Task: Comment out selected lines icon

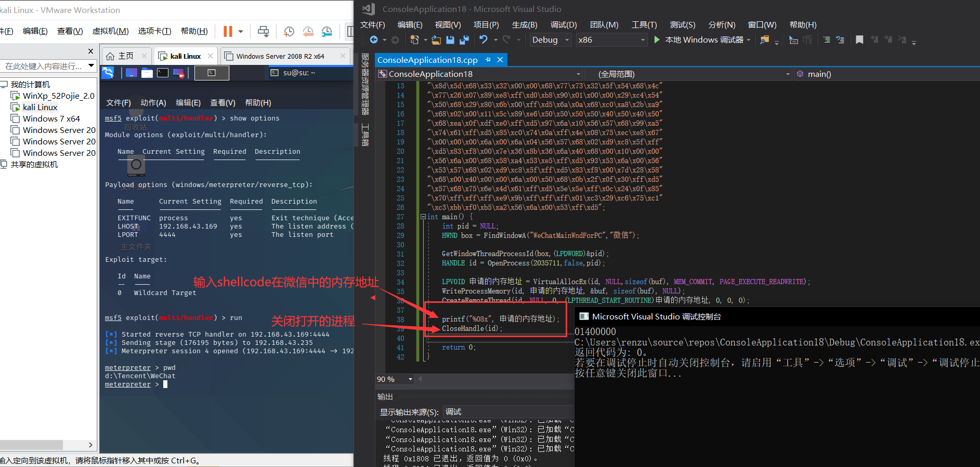Action: [x=827, y=40]
